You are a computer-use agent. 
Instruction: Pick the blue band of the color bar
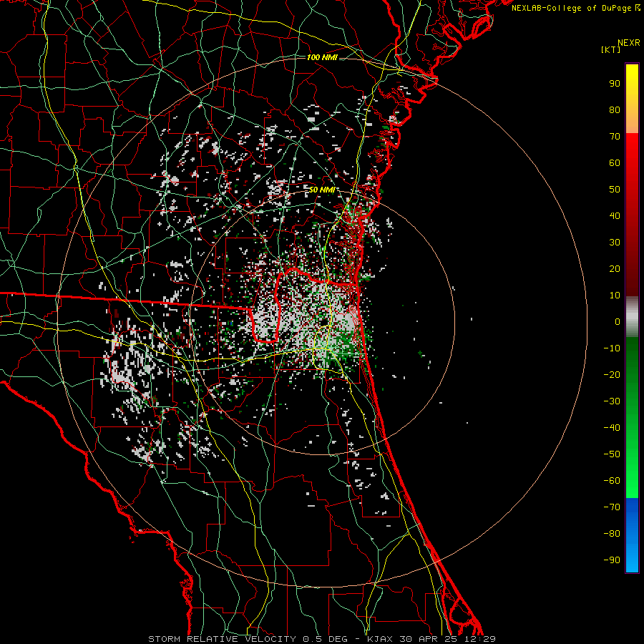click(632, 535)
